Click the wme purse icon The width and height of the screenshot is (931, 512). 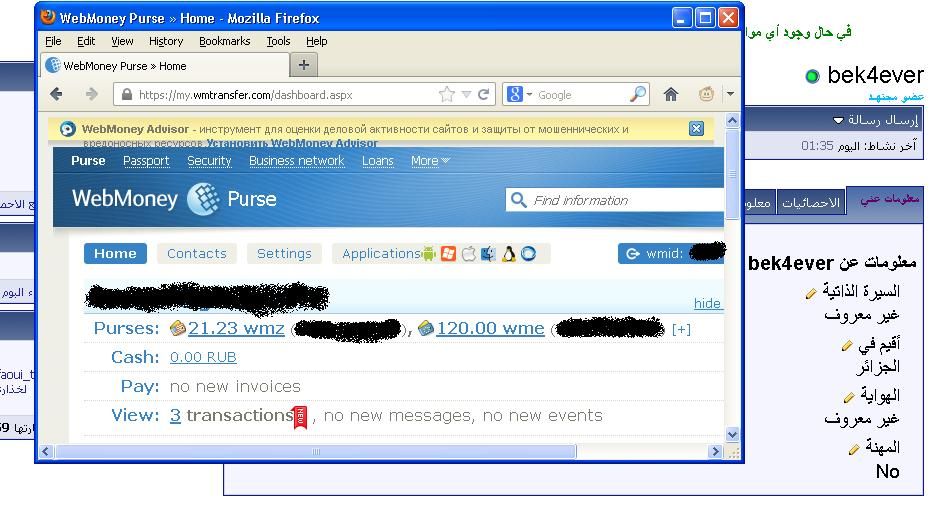coord(426,328)
